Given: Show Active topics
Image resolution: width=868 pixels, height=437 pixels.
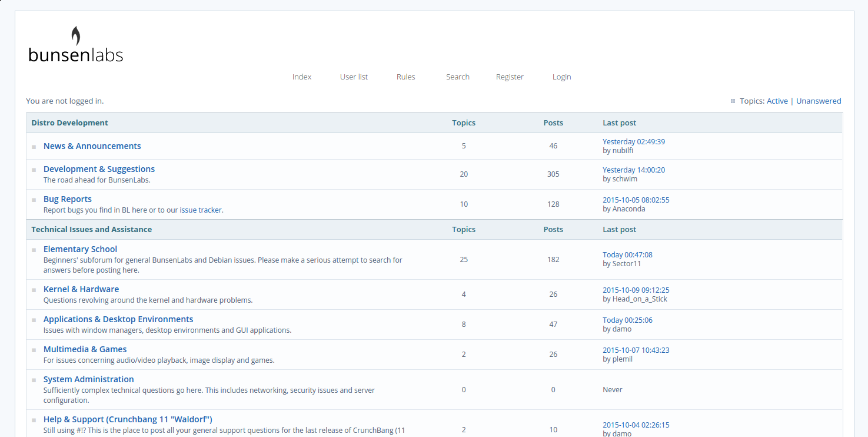Looking at the screenshot, I should point(777,101).
